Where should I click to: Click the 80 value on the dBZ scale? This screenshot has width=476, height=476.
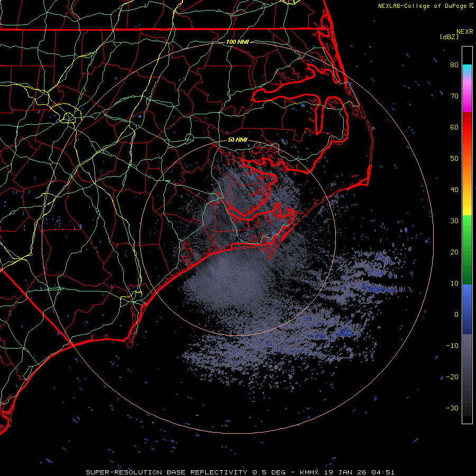[x=454, y=65]
